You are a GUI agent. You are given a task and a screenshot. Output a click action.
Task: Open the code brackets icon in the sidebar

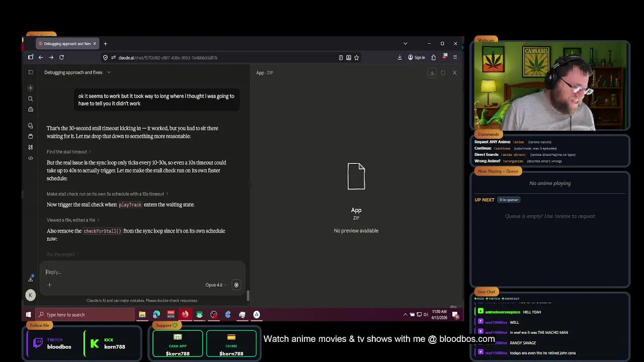31,158
